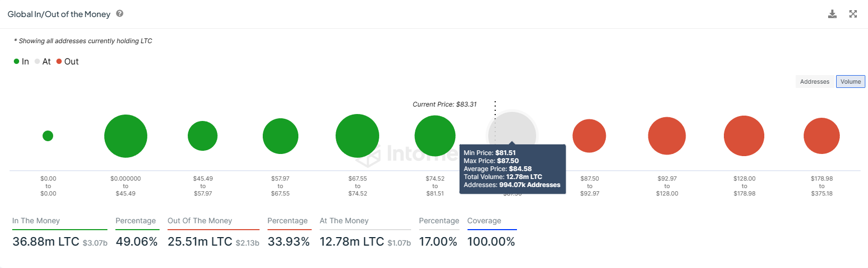Select the Volume view toggle

[x=850, y=82]
